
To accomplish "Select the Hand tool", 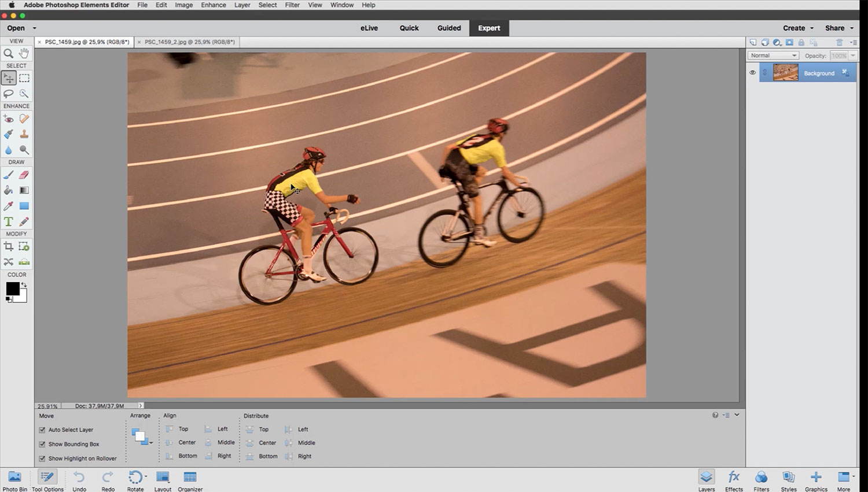I will pyautogui.click(x=24, y=53).
